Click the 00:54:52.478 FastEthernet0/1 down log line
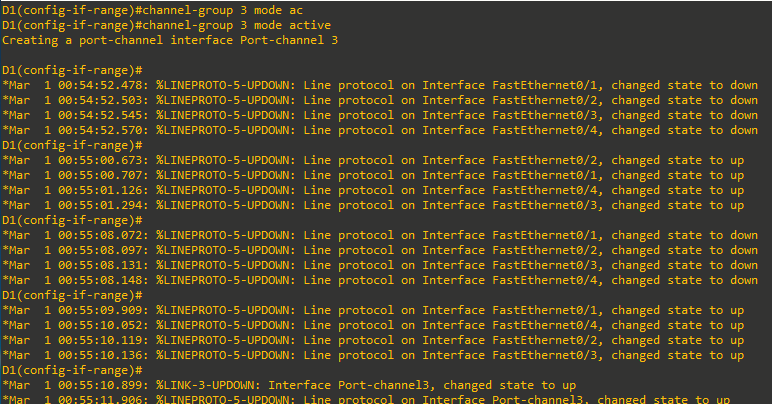This screenshot has width=772, height=404. coord(380,85)
